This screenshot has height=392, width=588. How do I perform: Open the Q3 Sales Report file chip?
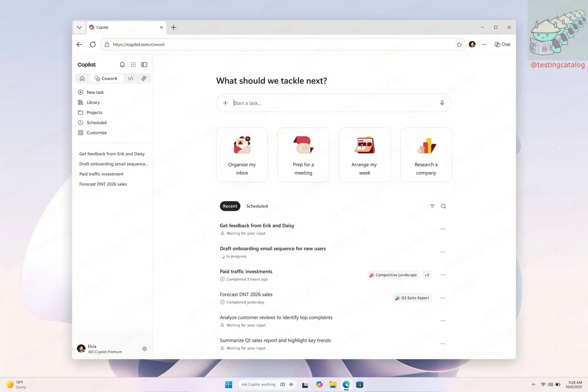click(x=412, y=298)
